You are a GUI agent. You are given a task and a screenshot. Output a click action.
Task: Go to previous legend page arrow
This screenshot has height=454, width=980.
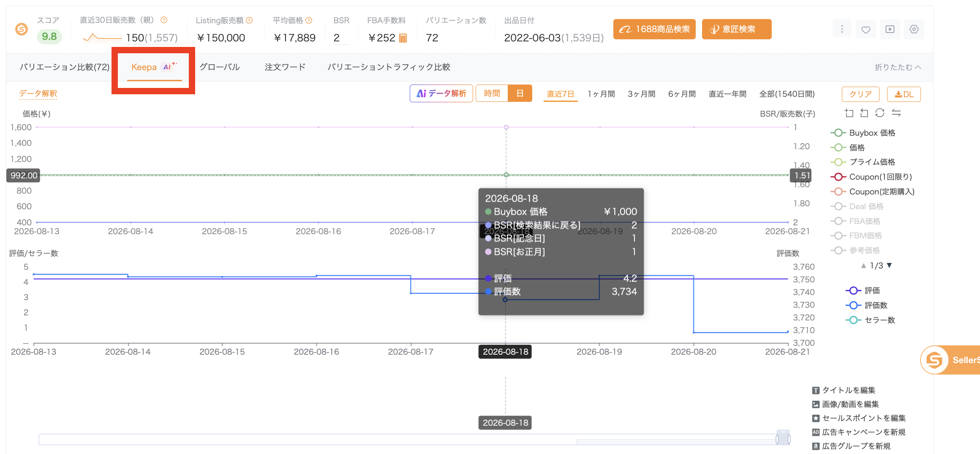pyautogui.click(x=863, y=265)
